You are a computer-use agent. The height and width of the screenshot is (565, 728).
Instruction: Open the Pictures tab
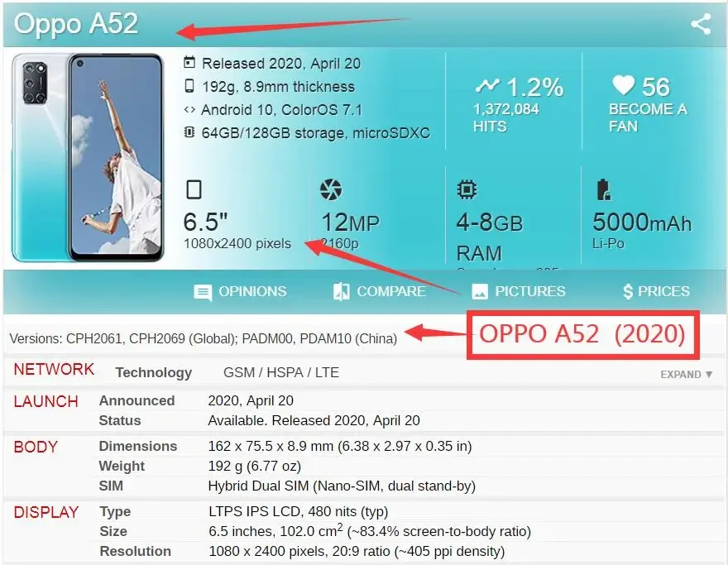coord(518,291)
